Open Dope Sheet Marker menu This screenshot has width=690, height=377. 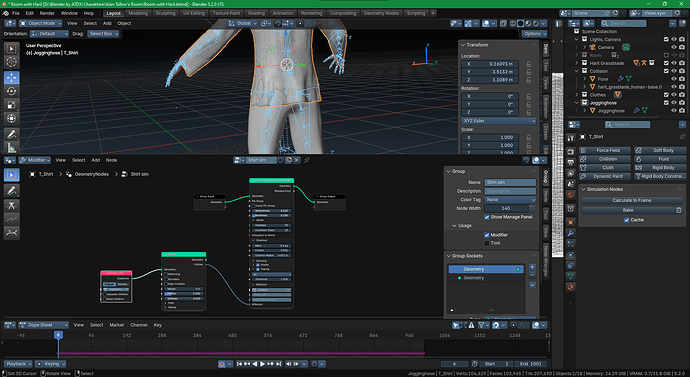117,325
